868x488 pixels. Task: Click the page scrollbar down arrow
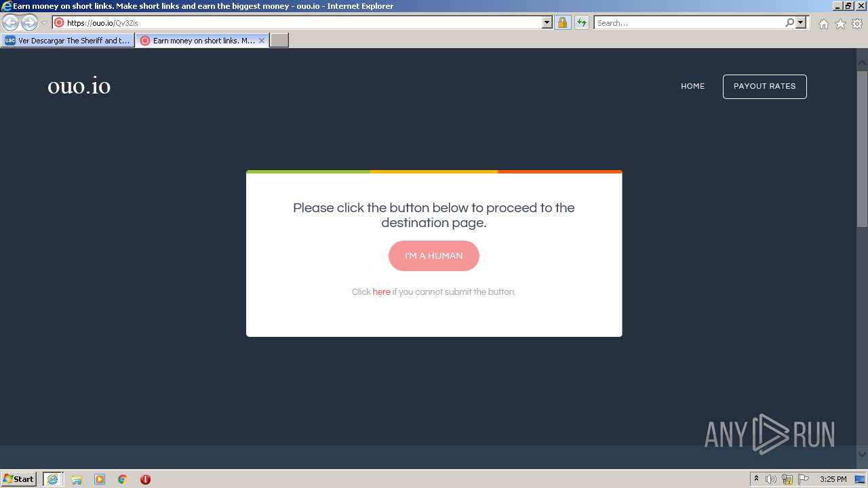(862, 454)
